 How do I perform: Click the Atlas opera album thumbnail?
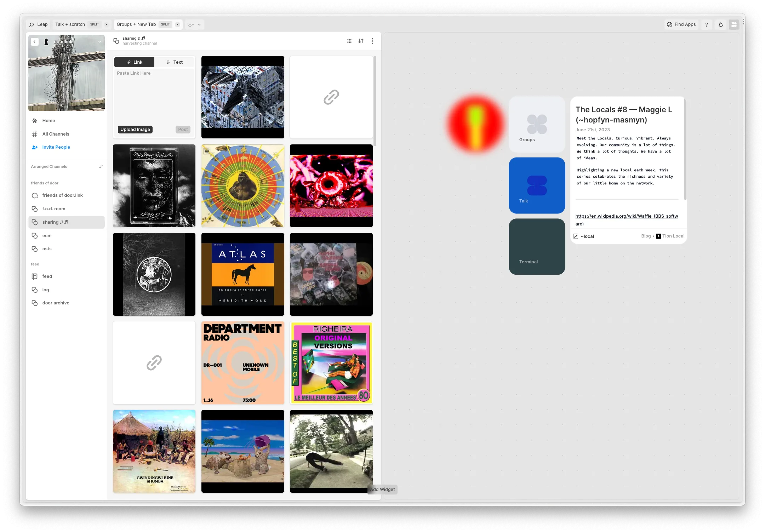tap(243, 274)
